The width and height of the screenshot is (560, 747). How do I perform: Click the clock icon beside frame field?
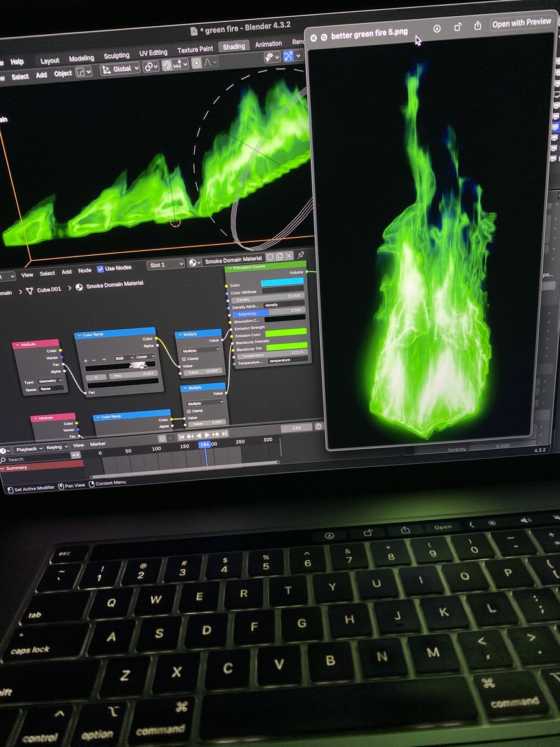[319, 426]
